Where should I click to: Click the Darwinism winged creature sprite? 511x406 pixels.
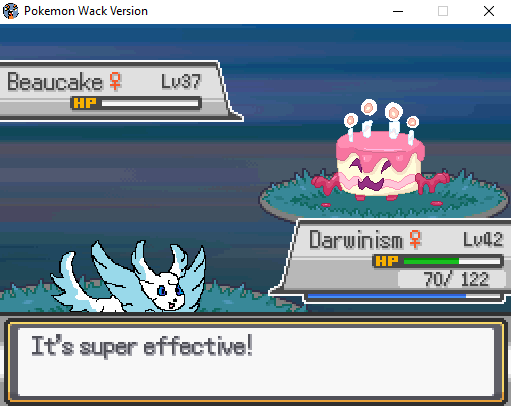point(128,276)
